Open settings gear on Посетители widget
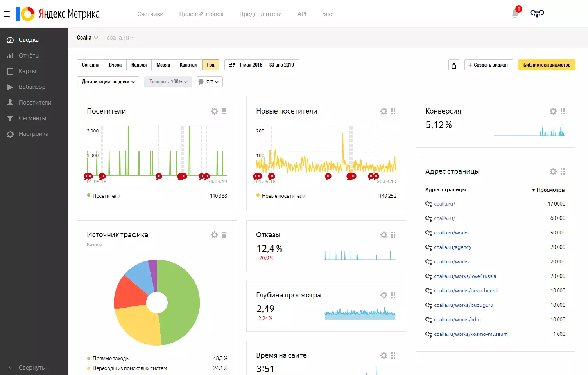This screenshot has height=375, width=588. click(x=215, y=111)
